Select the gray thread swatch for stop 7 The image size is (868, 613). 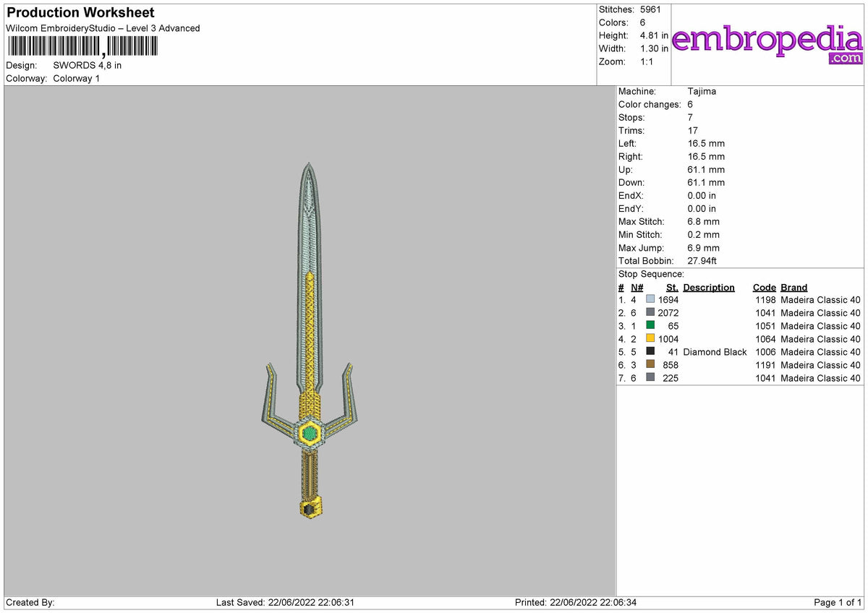click(652, 378)
